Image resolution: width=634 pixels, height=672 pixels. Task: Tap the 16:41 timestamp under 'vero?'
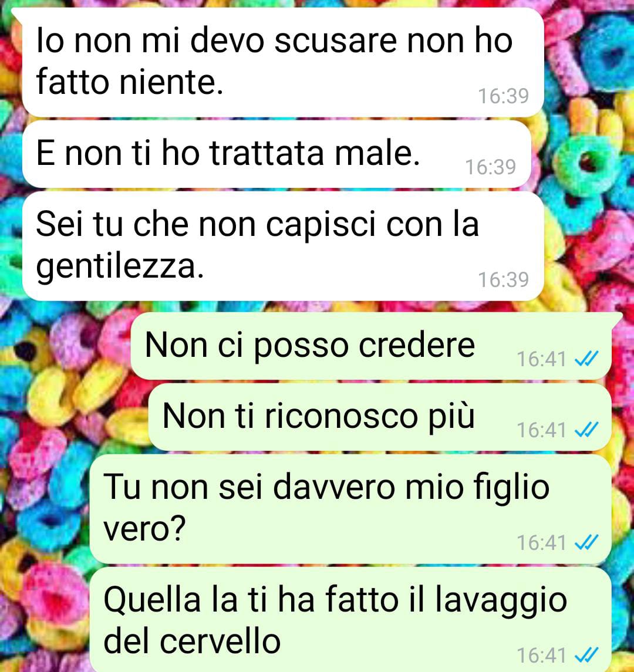pos(542,543)
